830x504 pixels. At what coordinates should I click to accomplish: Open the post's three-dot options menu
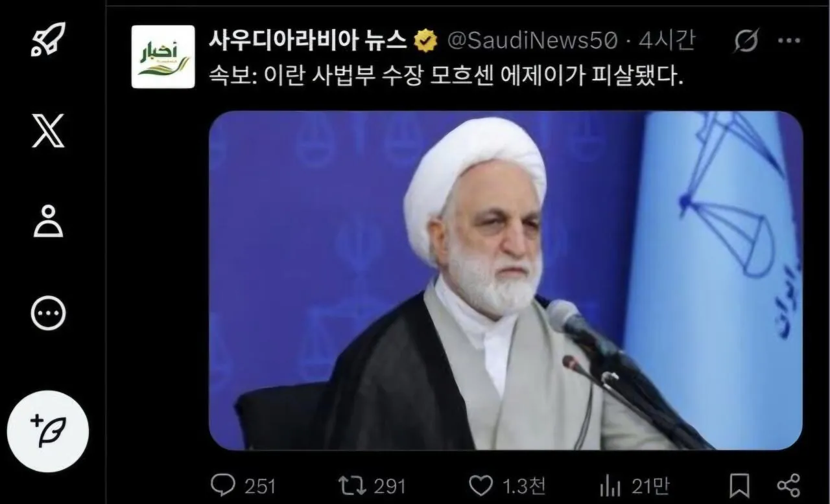[x=788, y=41]
